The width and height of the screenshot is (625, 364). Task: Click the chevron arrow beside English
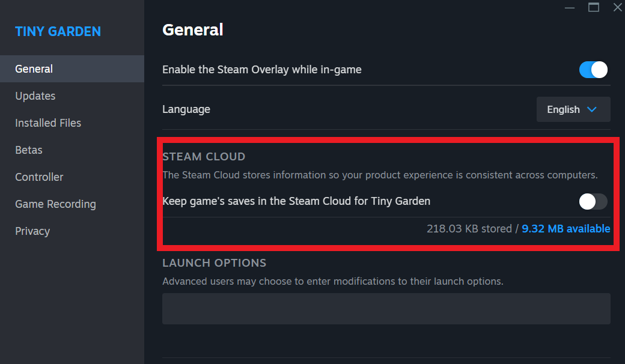591,109
